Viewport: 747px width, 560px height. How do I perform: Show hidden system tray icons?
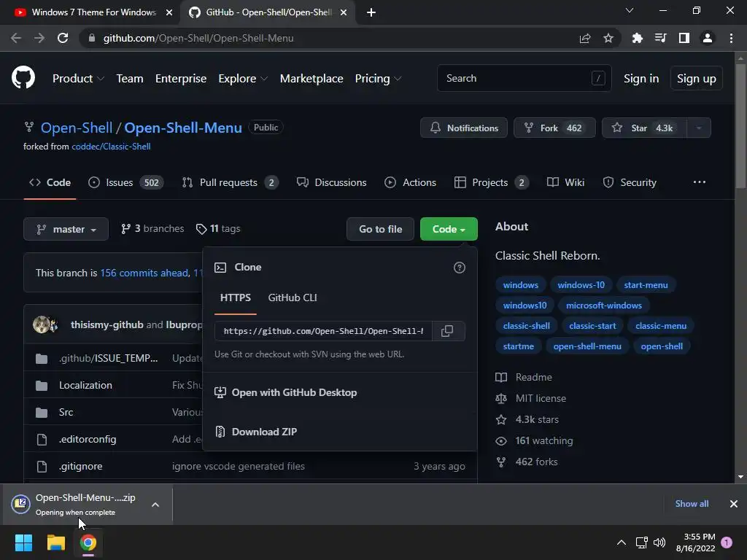pos(622,542)
